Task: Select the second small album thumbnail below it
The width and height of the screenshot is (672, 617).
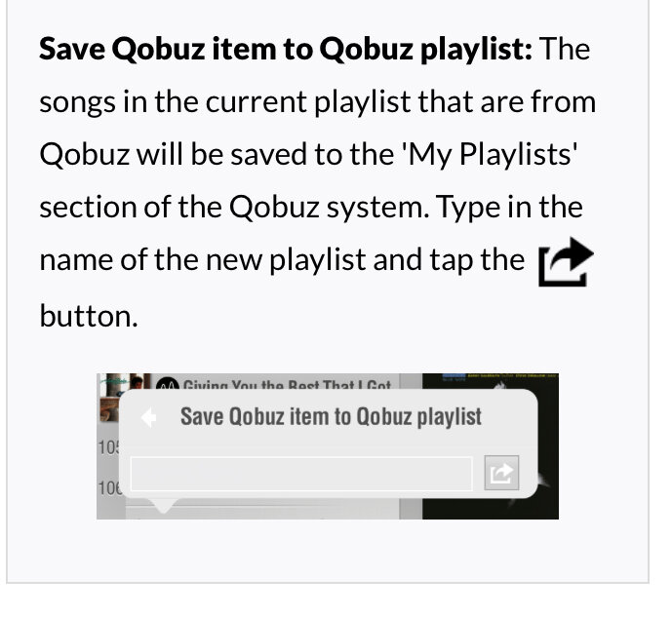Action: click(109, 409)
